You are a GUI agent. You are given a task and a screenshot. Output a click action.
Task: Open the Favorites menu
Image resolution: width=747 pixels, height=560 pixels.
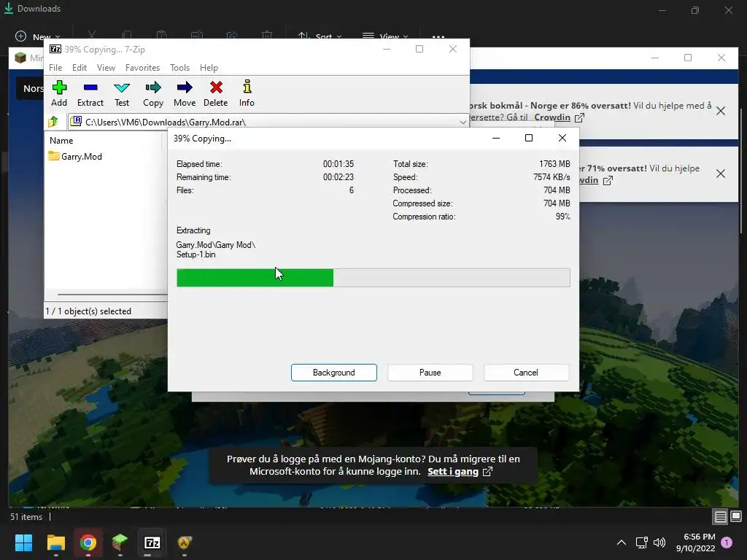point(142,68)
